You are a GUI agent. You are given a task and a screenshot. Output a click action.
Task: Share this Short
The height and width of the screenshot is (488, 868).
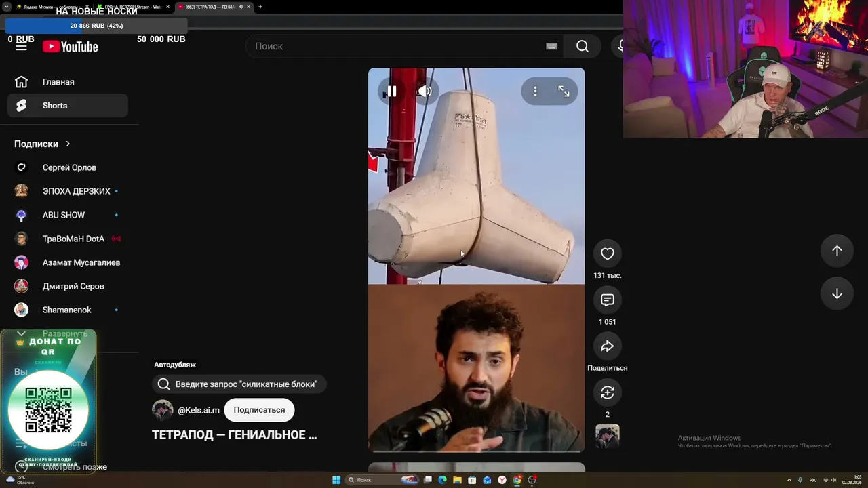[608, 346]
